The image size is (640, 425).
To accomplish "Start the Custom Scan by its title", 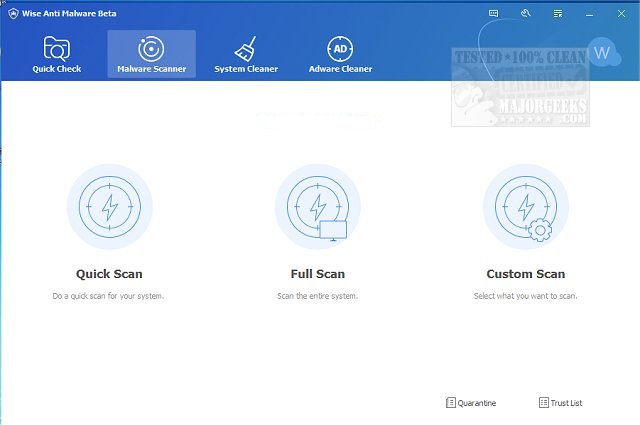I will pyautogui.click(x=526, y=274).
